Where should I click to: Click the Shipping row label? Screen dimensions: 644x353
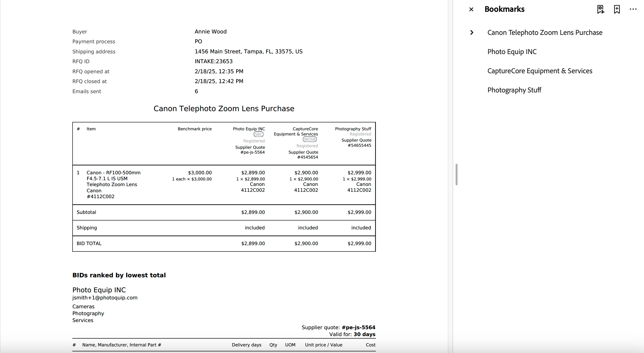click(87, 228)
